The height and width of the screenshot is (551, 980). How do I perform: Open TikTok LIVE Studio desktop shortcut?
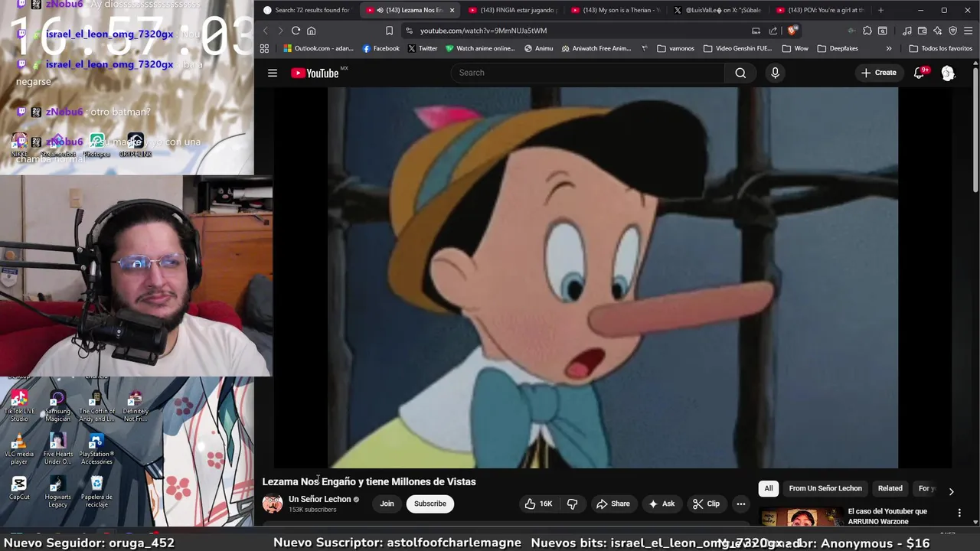19,406
